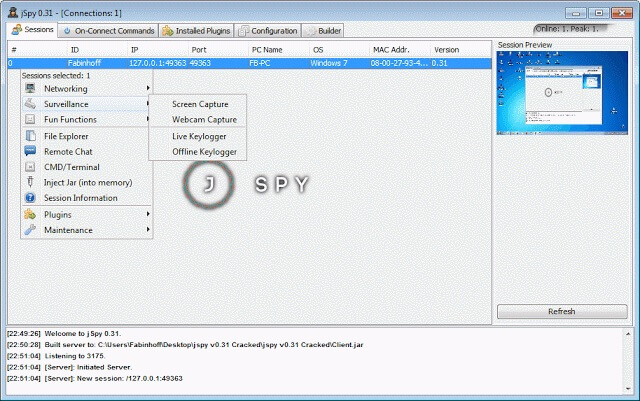This screenshot has width=640, height=401.
Task: Click the Port column header
Action: pyautogui.click(x=218, y=50)
